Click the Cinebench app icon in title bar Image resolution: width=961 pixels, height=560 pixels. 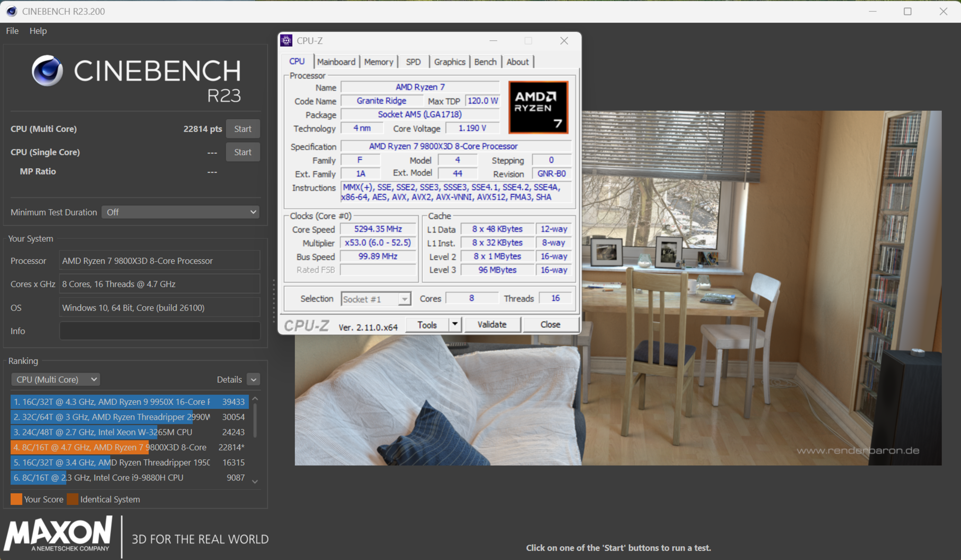coord(11,11)
